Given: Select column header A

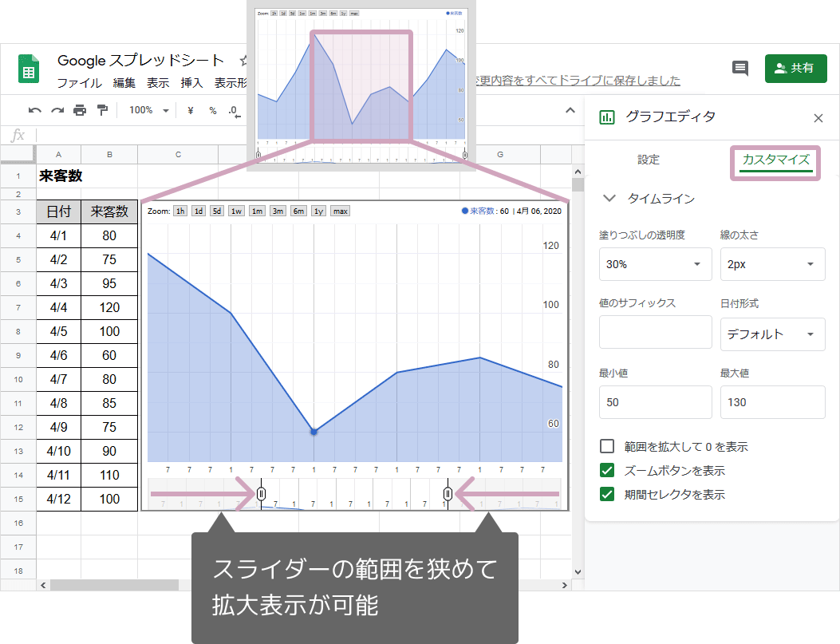Looking at the screenshot, I should [x=58, y=154].
